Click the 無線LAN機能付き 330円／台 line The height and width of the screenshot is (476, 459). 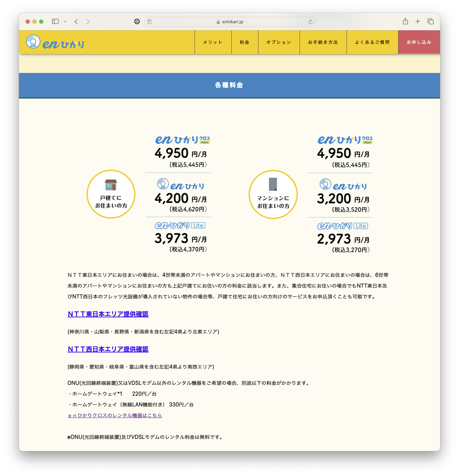tap(131, 404)
